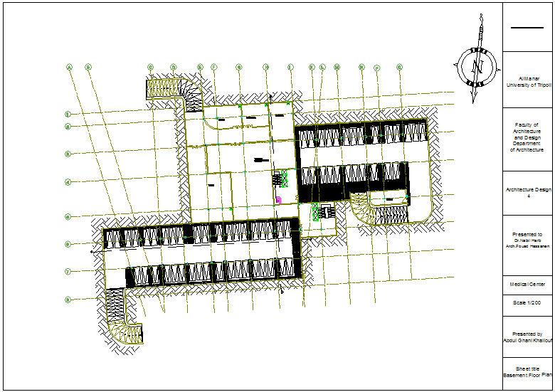555x392 pixels.
Task: Select grid bubble Q on the top axis
Action: click(400, 67)
